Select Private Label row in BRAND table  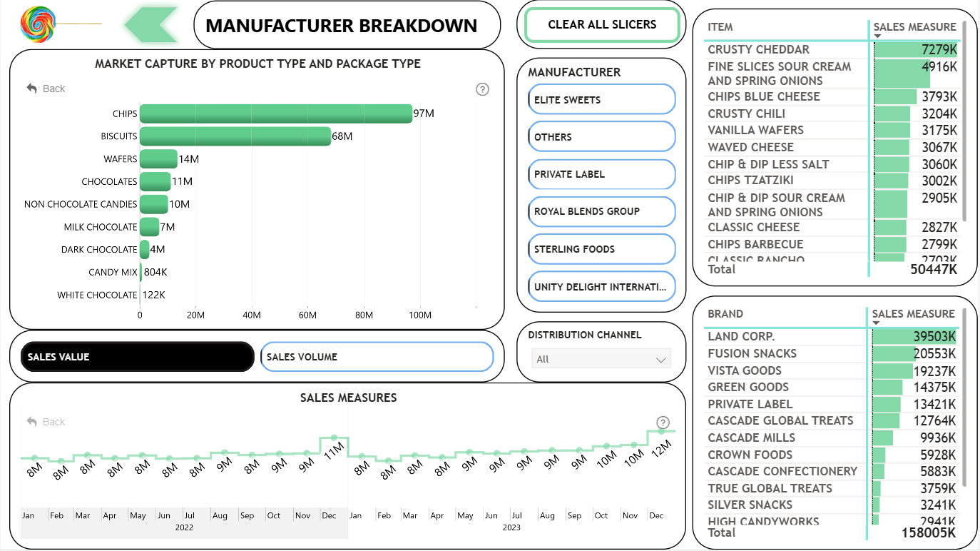click(832, 404)
